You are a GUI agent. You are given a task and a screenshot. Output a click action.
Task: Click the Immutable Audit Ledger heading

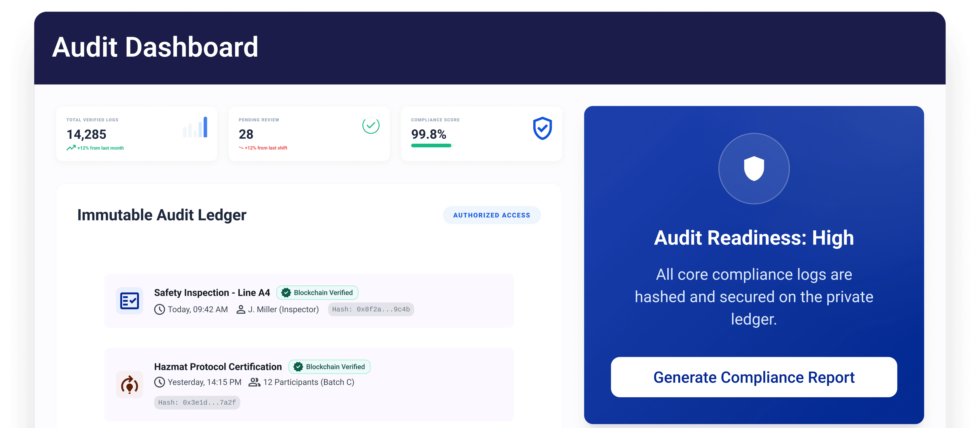click(x=162, y=215)
